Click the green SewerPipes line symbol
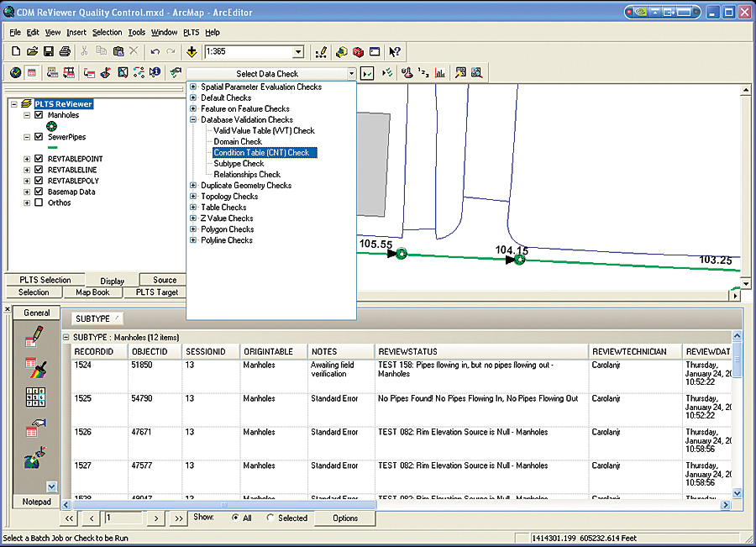Screen dimensions: 756x547 click(53, 148)
